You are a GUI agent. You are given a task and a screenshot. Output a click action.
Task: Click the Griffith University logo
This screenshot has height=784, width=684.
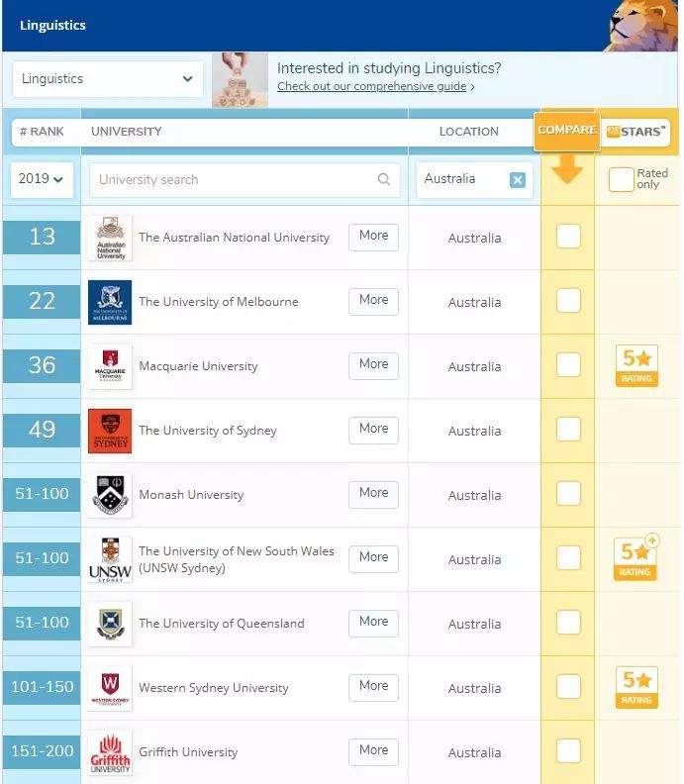tap(110, 752)
